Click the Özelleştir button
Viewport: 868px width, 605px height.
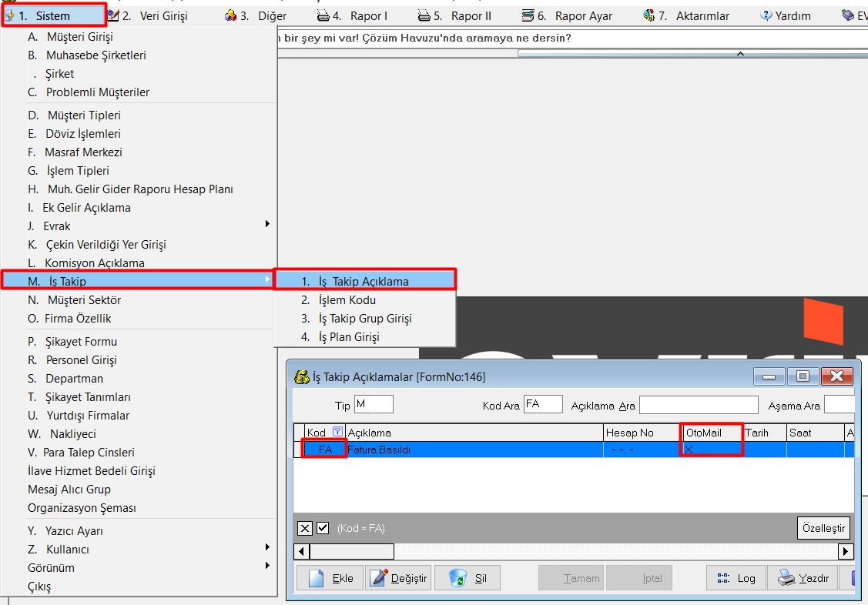(823, 529)
